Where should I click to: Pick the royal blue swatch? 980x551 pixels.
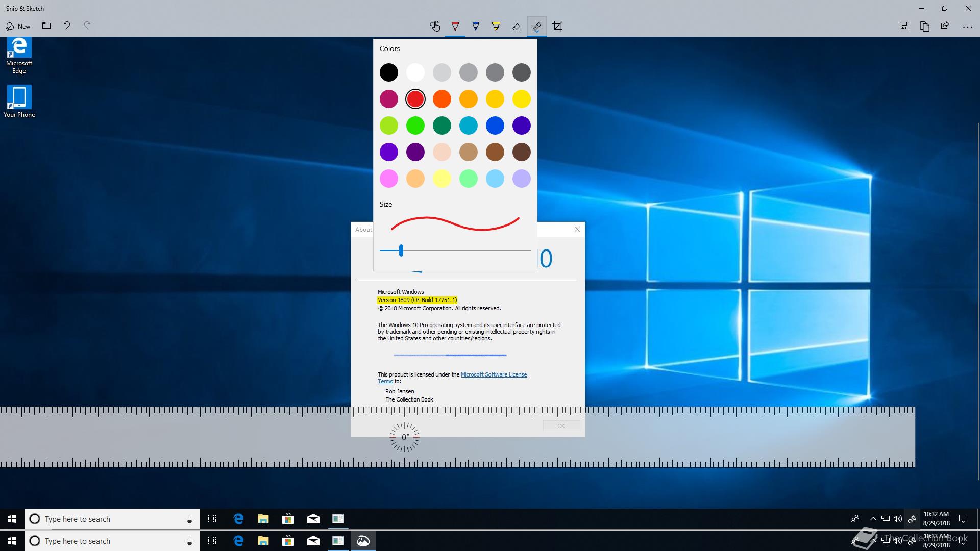click(495, 126)
